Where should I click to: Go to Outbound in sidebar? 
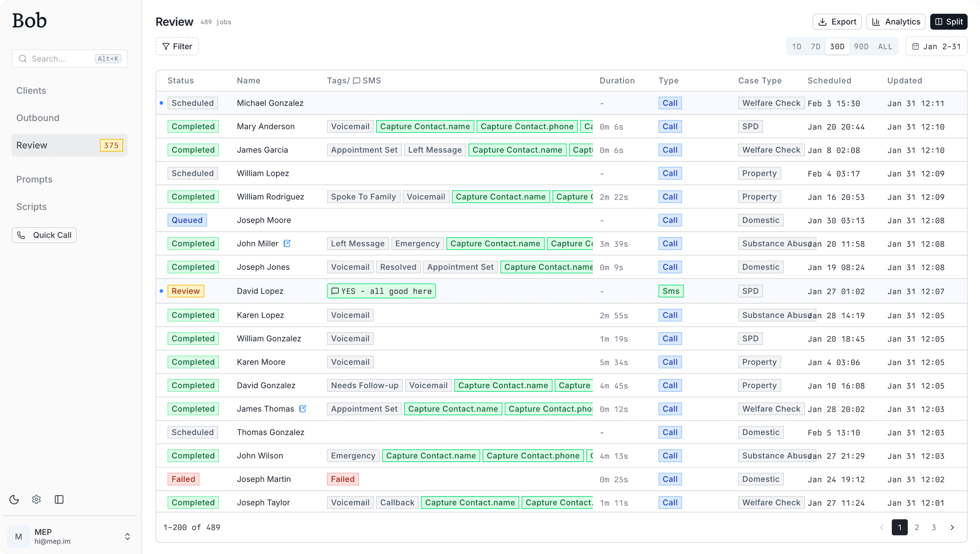click(x=38, y=118)
